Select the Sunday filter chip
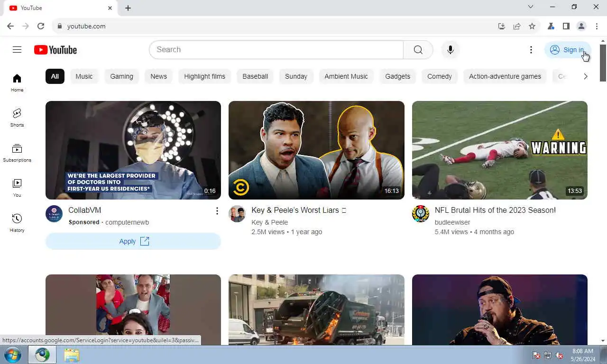Viewport: 607px width, 364px height. 296,76
